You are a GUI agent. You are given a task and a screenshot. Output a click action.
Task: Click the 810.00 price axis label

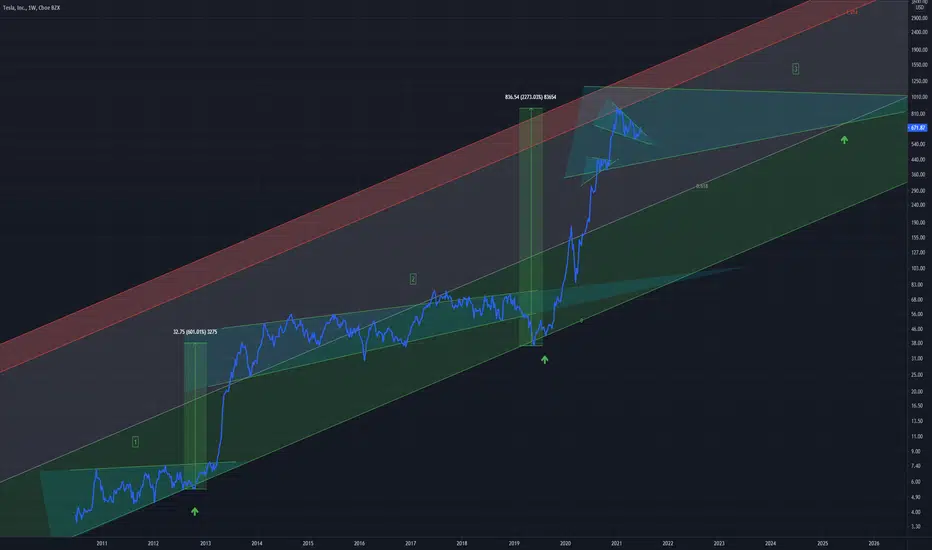918,114
